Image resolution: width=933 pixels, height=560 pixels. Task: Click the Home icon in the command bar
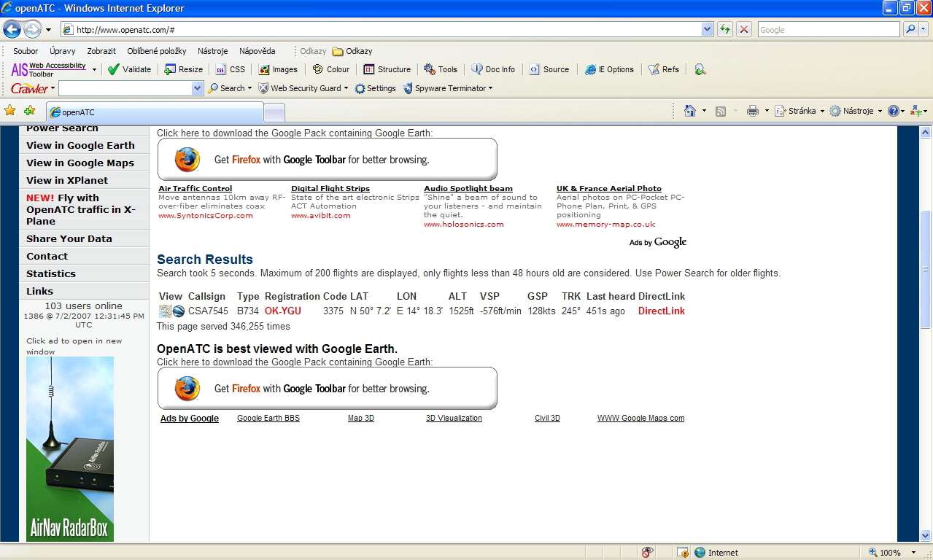coord(689,111)
